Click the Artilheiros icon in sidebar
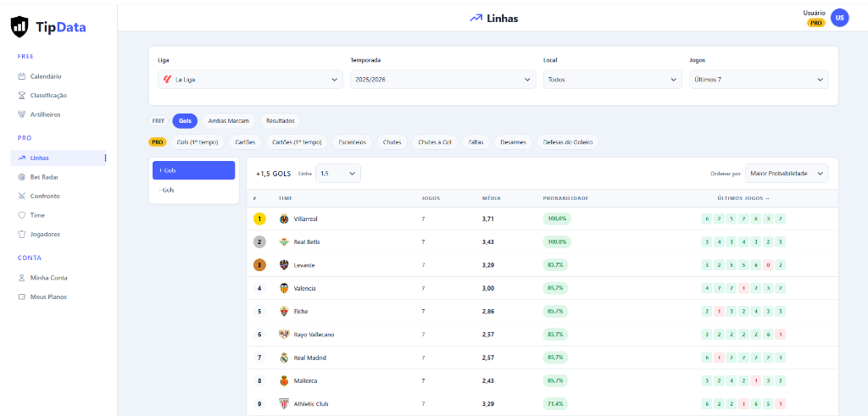 pos(21,114)
